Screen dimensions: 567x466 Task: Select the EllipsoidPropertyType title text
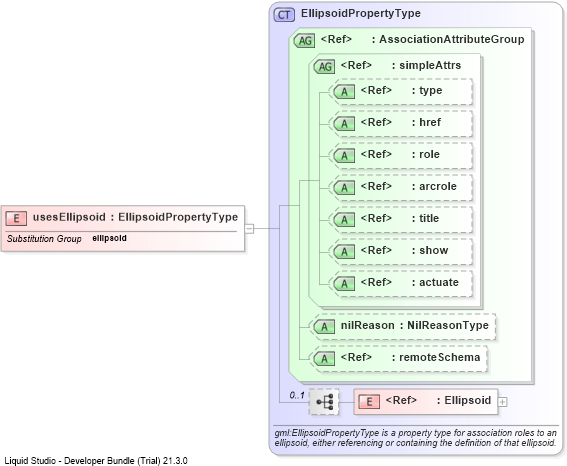pyautogui.click(x=361, y=13)
